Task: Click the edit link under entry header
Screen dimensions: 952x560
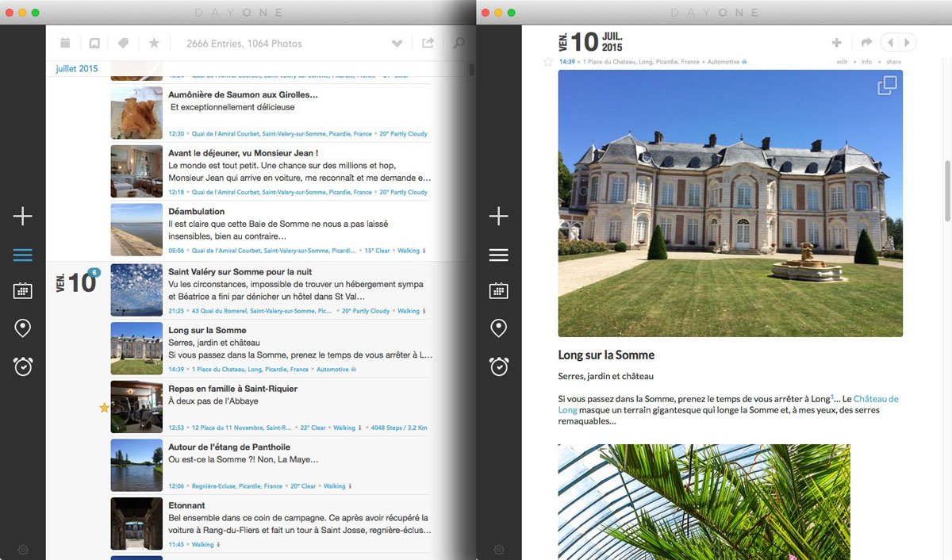Action: 843,62
